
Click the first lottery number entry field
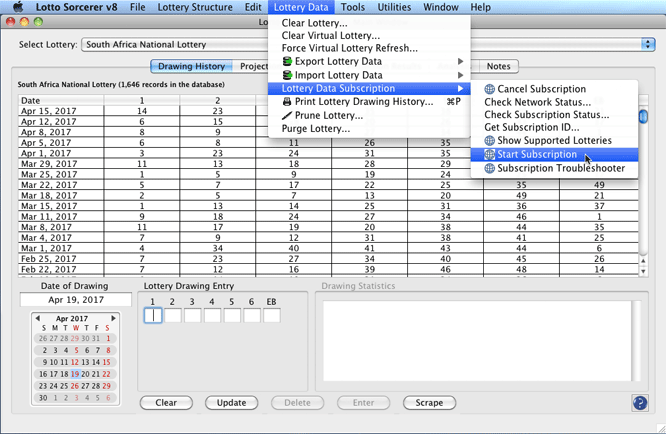tap(153, 316)
